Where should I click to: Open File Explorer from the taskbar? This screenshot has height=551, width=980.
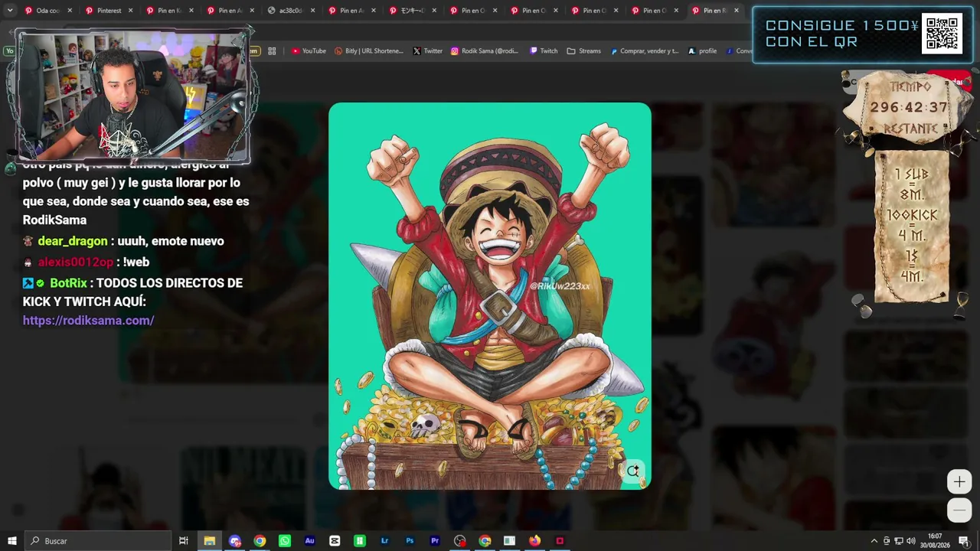(x=209, y=541)
